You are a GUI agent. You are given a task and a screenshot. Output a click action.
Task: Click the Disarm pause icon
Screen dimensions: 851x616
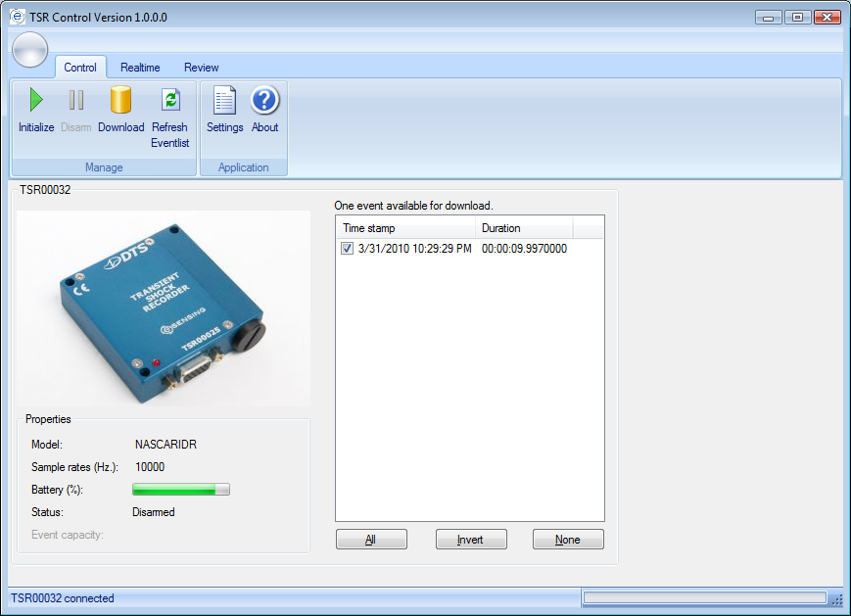coord(76,100)
